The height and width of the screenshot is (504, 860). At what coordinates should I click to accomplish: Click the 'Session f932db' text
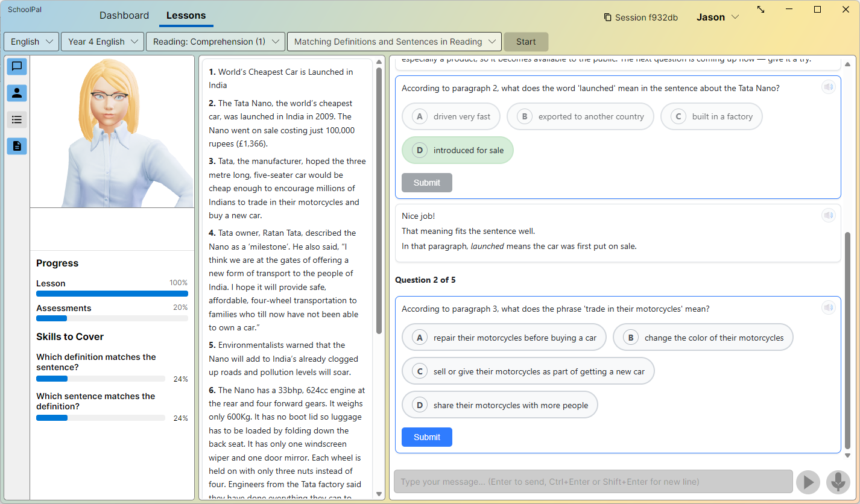[x=646, y=17]
